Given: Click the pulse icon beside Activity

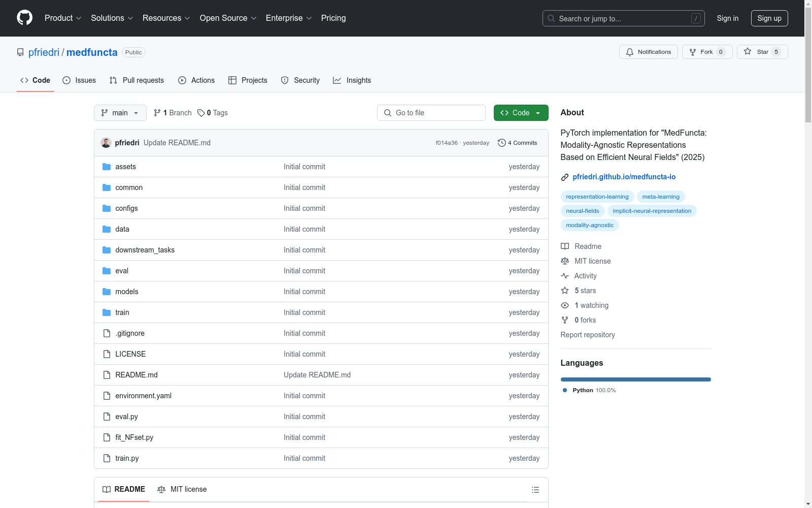Looking at the screenshot, I should tap(565, 276).
